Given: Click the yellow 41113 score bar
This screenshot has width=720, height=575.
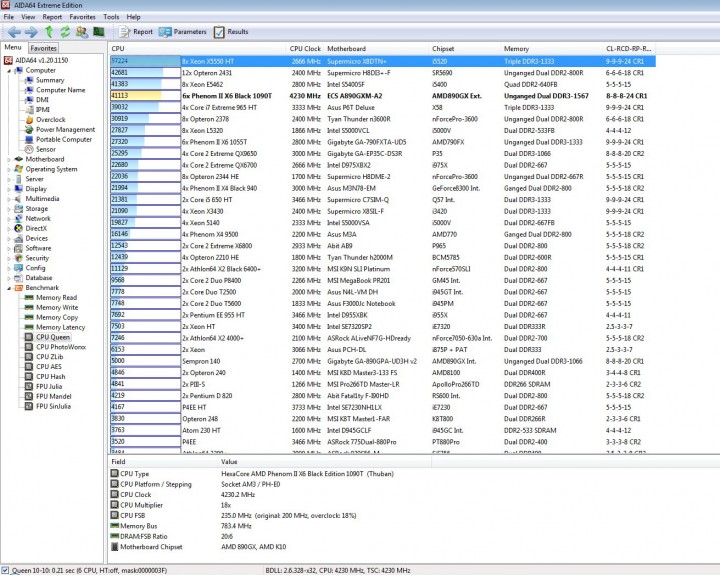Looking at the screenshot, I should click(x=146, y=96).
